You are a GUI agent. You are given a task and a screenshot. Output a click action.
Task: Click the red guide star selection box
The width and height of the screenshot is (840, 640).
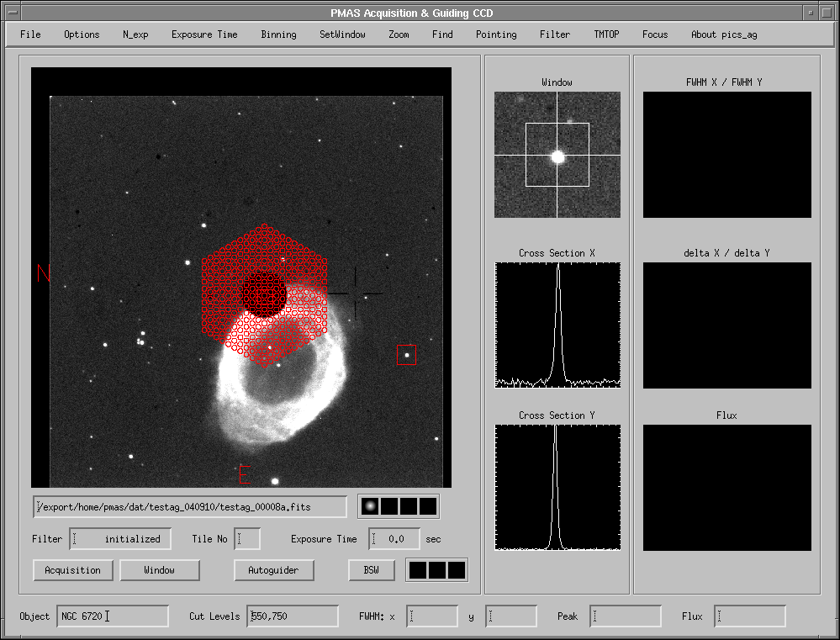click(406, 355)
